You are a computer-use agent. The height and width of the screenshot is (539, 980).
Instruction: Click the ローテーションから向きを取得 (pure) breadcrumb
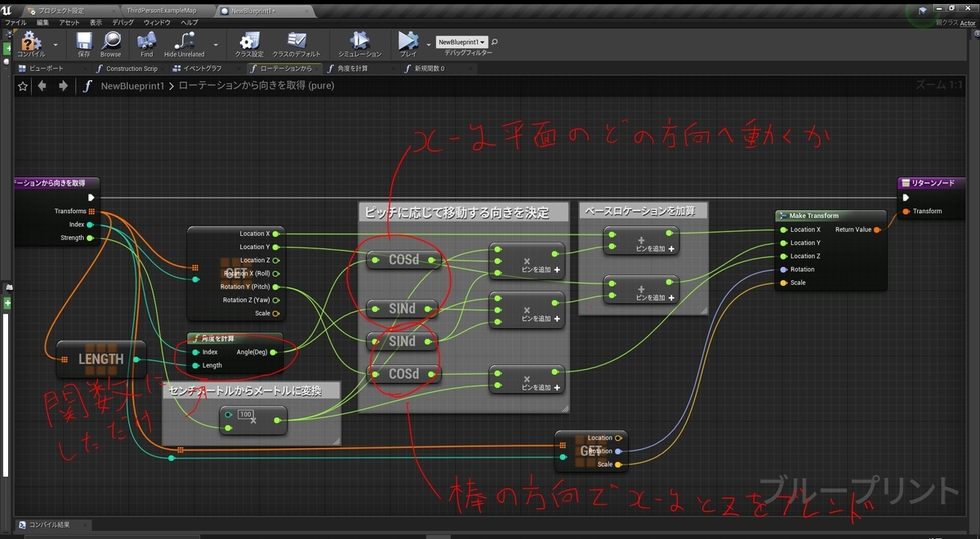coord(256,86)
